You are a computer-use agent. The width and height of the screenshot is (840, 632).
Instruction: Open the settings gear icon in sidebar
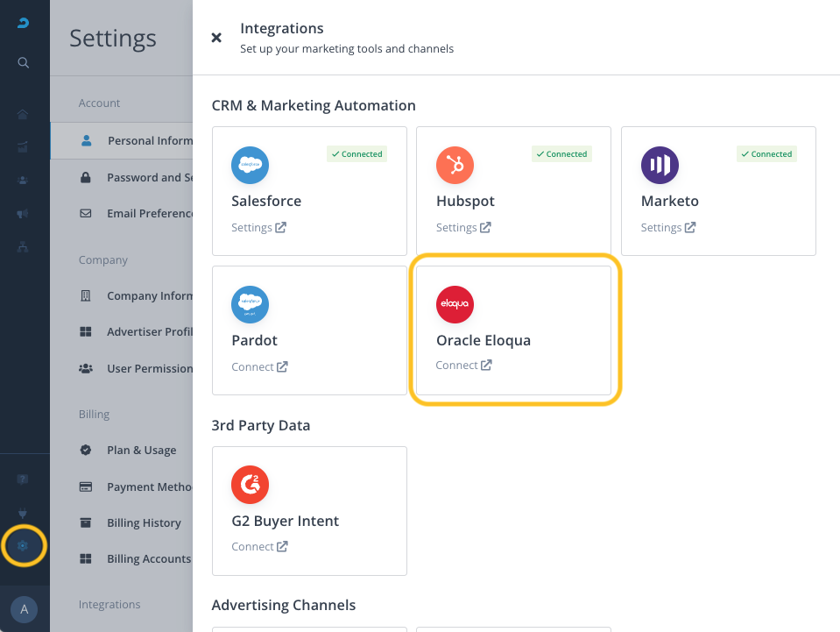(x=24, y=546)
